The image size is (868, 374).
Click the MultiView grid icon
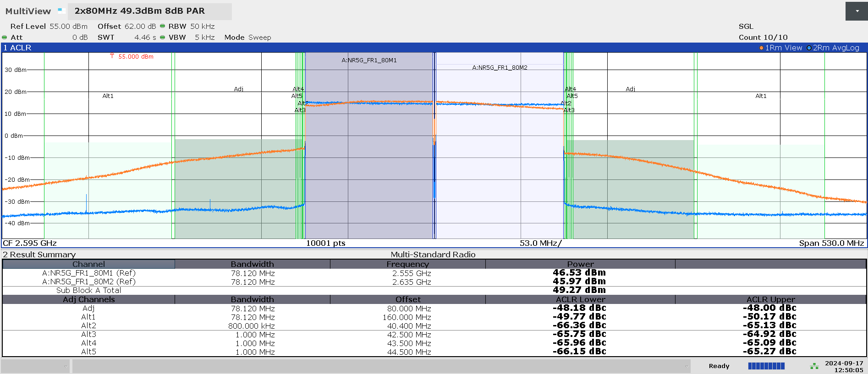point(61,11)
